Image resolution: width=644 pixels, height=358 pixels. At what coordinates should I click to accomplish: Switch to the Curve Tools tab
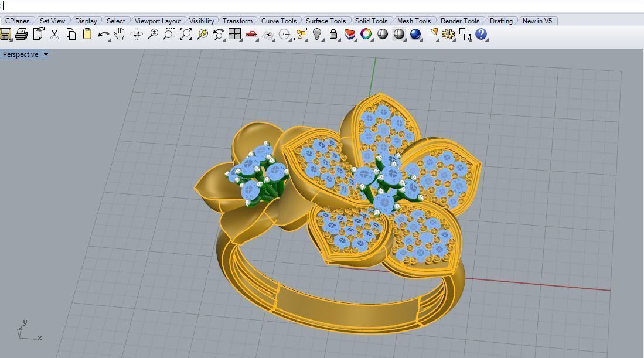point(279,21)
